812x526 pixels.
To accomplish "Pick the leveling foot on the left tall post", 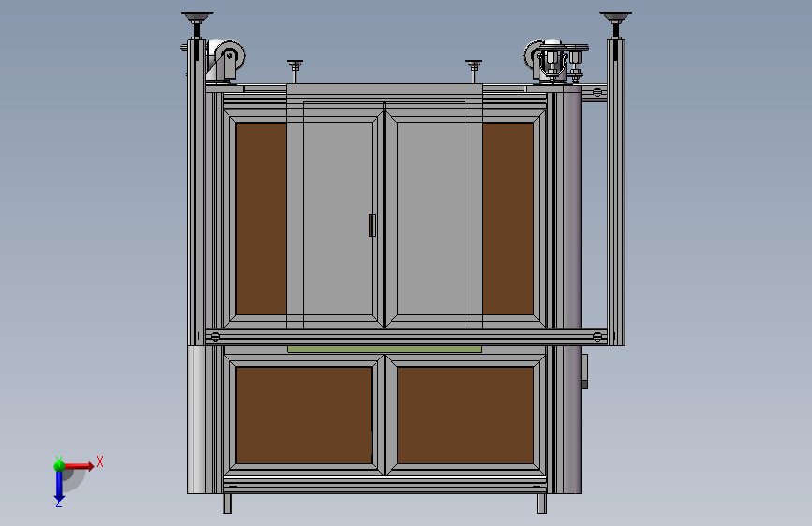I will coord(197,24).
